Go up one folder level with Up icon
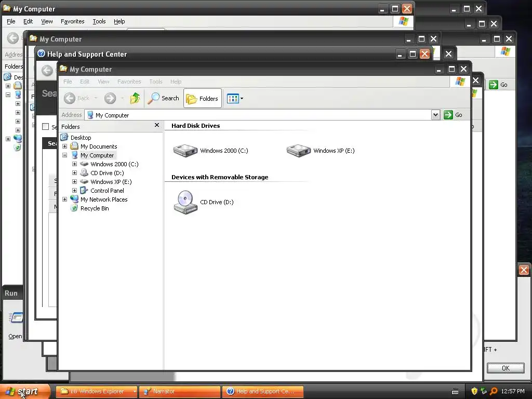The width and height of the screenshot is (532, 399). click(x=135, y=98)
